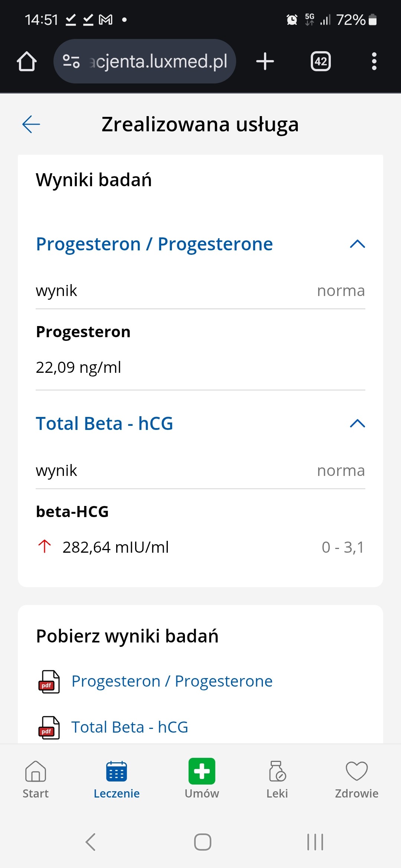This screenshot has height=868, width=401.
Task: Open the Zdrowie tab
Action: [x=356, y=778]
